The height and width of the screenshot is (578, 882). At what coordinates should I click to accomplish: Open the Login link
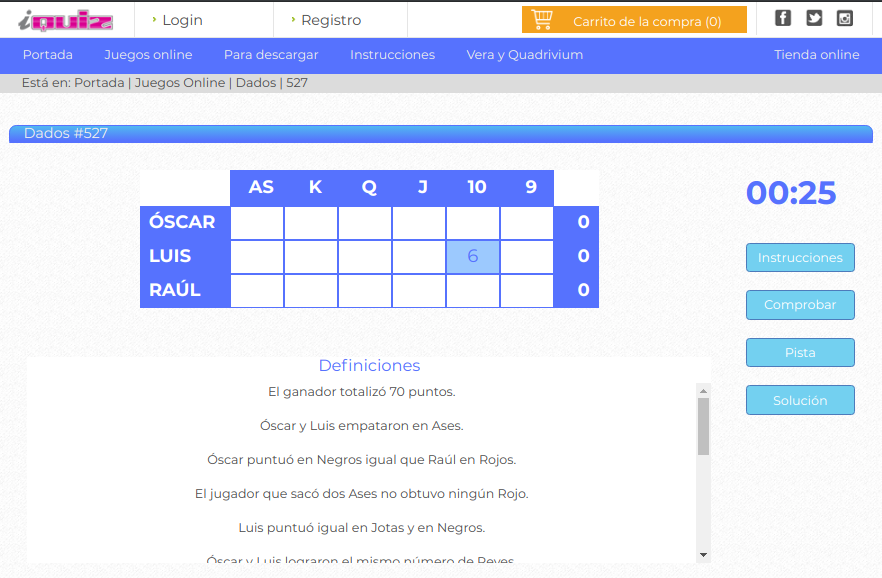182,20
